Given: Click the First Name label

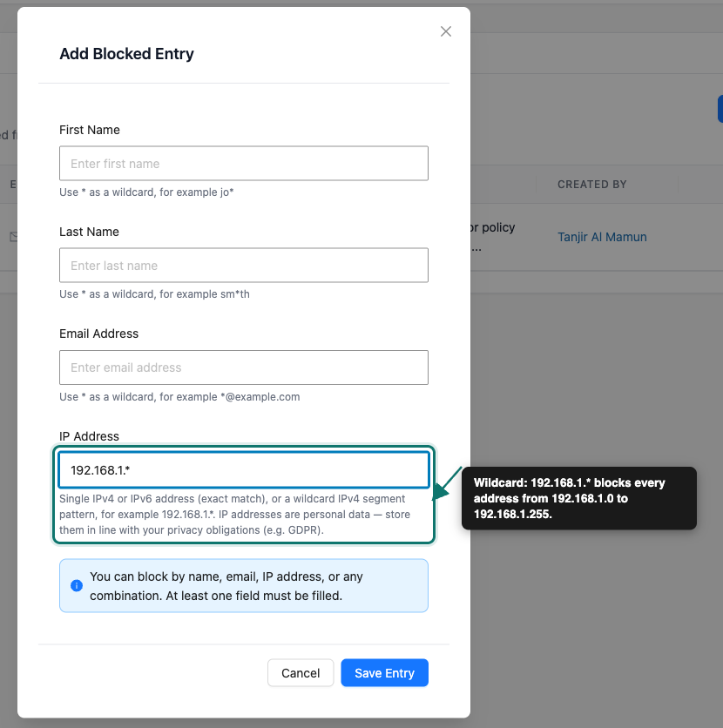Looking at the screenshot, I should 90,130.
